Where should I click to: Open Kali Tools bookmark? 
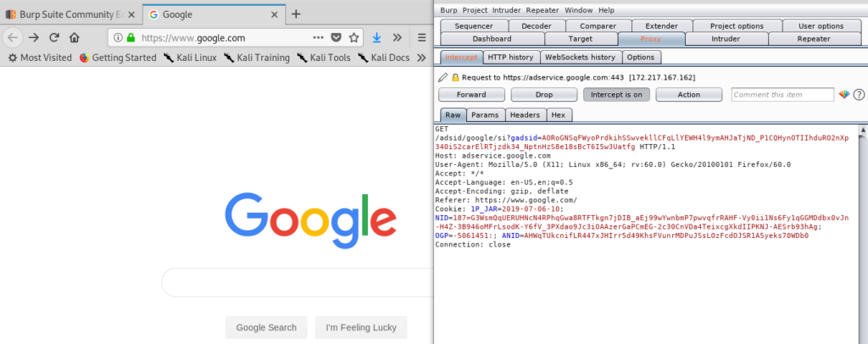324,58
